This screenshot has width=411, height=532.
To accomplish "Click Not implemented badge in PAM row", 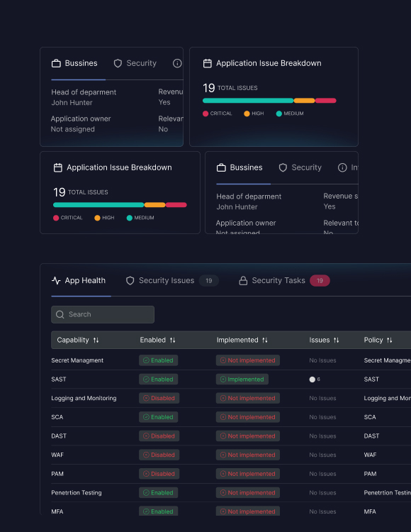I will pos(248,474).
